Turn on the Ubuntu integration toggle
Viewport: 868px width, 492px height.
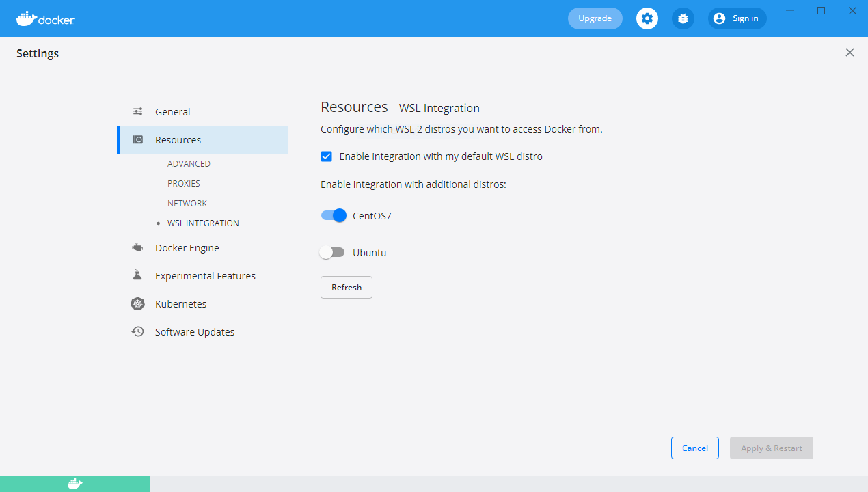(332, 253)
